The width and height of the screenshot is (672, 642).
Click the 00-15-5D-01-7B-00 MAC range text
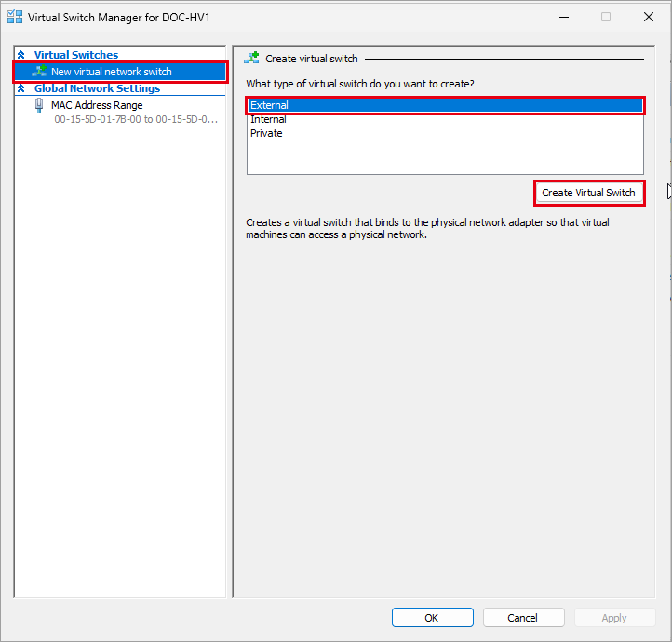pos(136,119)
